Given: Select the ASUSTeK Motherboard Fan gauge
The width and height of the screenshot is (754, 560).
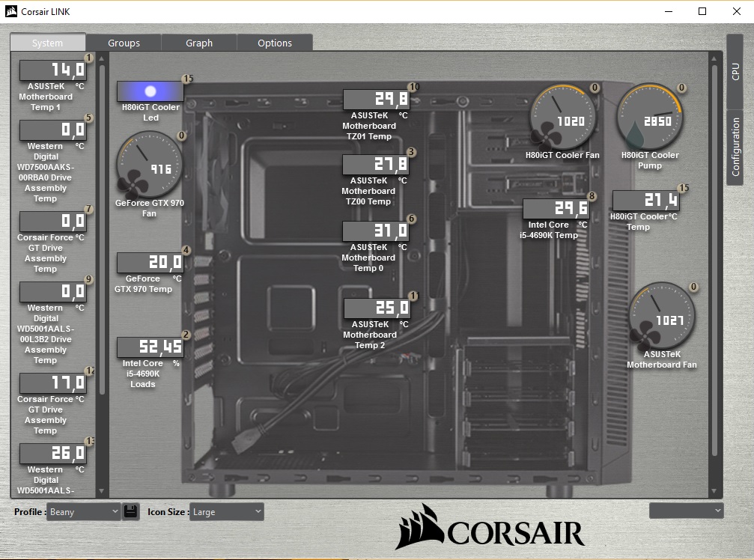Looking at the screenshot, I should [662, 316].
